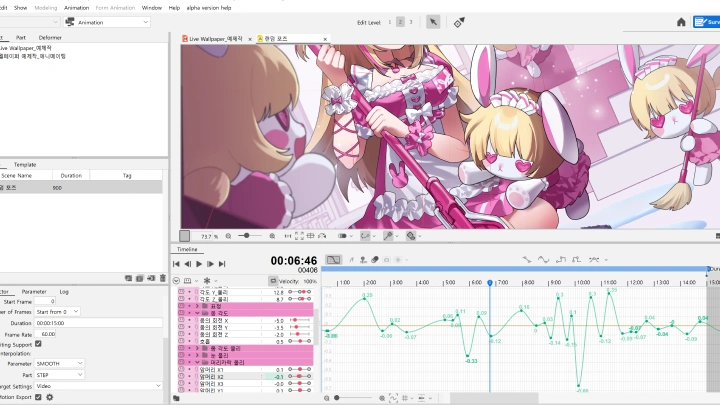Image resolution: width=720 pixels, height=405 pixels.
Task: Play the animation
Action: (x=199, y=264)
